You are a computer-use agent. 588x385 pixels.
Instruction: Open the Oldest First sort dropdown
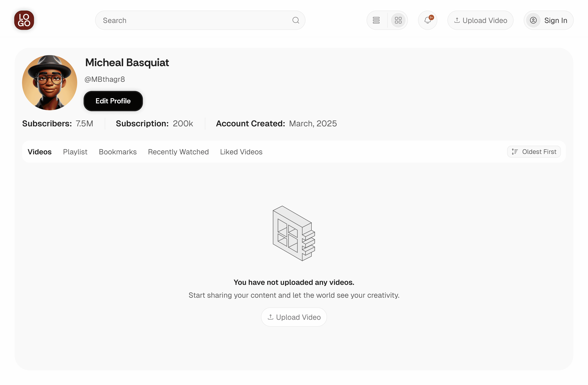534,151
